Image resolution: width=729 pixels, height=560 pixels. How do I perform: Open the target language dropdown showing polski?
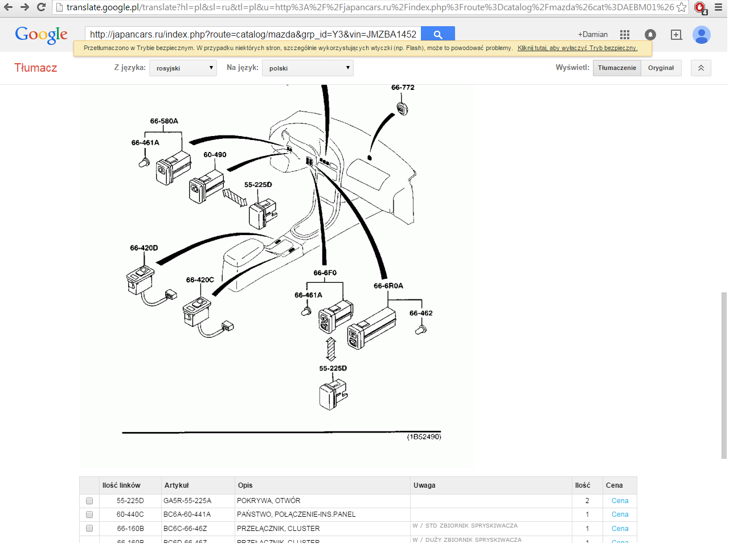pyautogui.click(x=308, y=68)
